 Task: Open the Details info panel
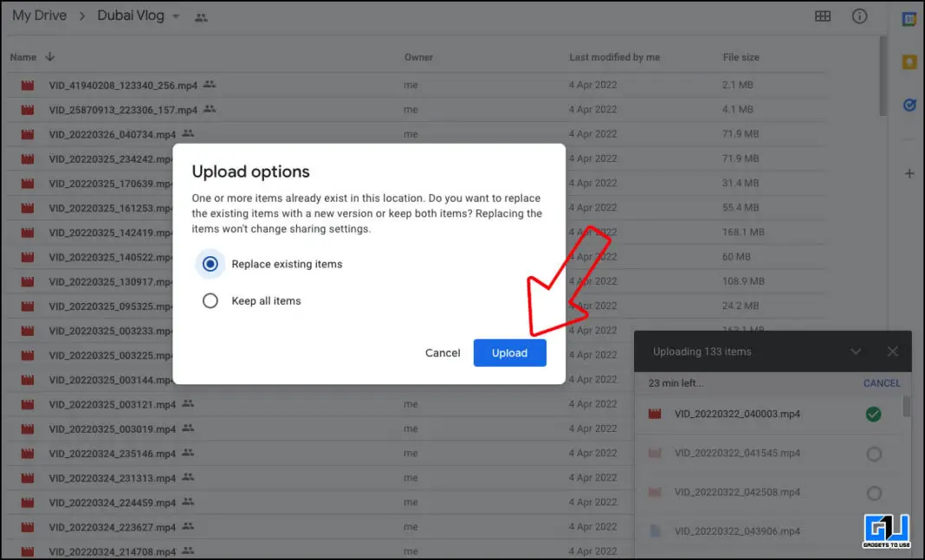pos(859,16)
